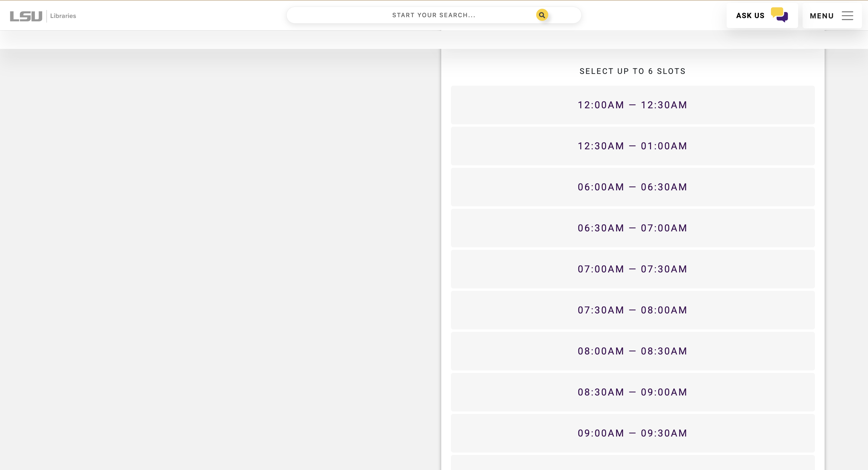Screen dimensions: 868x470
Task: Click the Ask Us chat bubbles icon
Action: coord(779,15)
